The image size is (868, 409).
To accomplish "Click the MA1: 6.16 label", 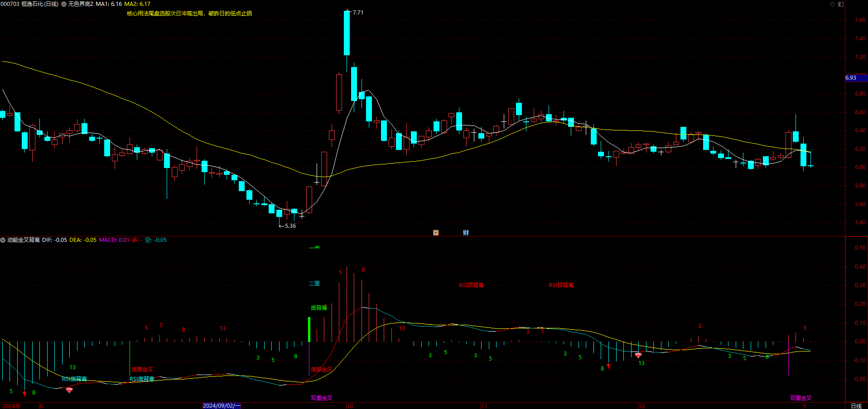I will (x=109, y=4).
